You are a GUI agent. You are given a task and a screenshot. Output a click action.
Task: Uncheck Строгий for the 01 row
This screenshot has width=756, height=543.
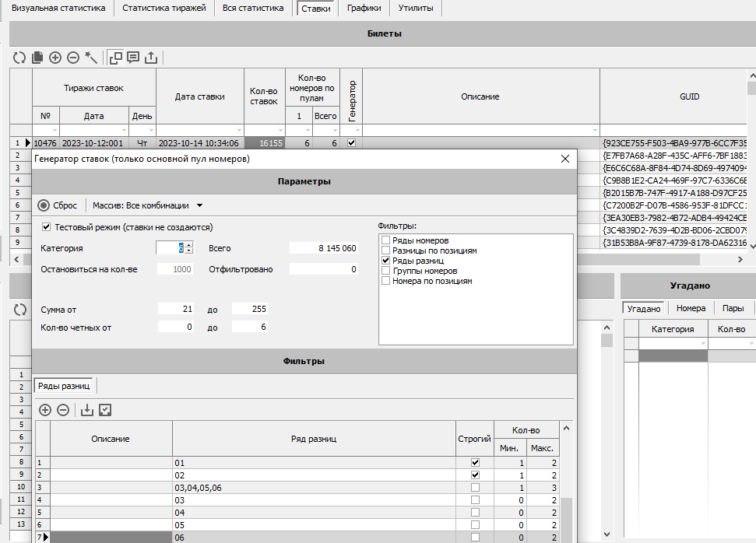(475, 463)
